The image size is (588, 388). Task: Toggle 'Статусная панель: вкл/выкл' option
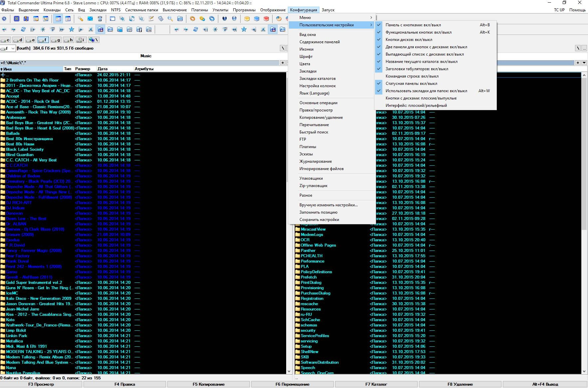435,84
